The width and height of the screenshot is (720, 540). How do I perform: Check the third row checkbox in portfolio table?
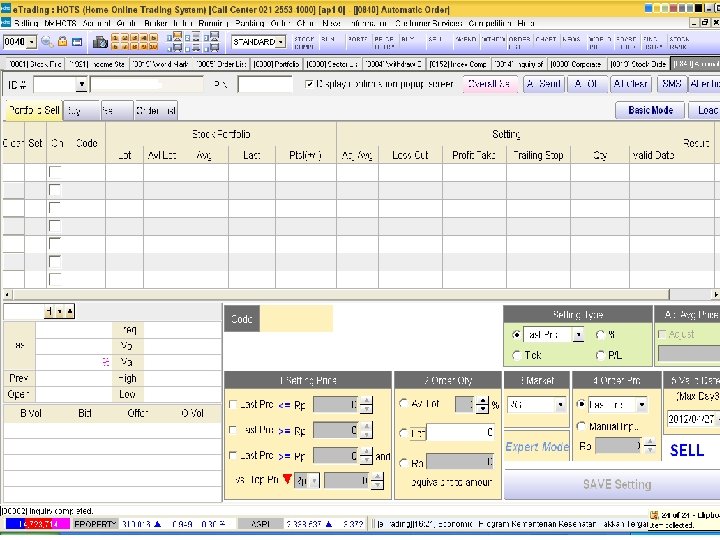(55, 208)
